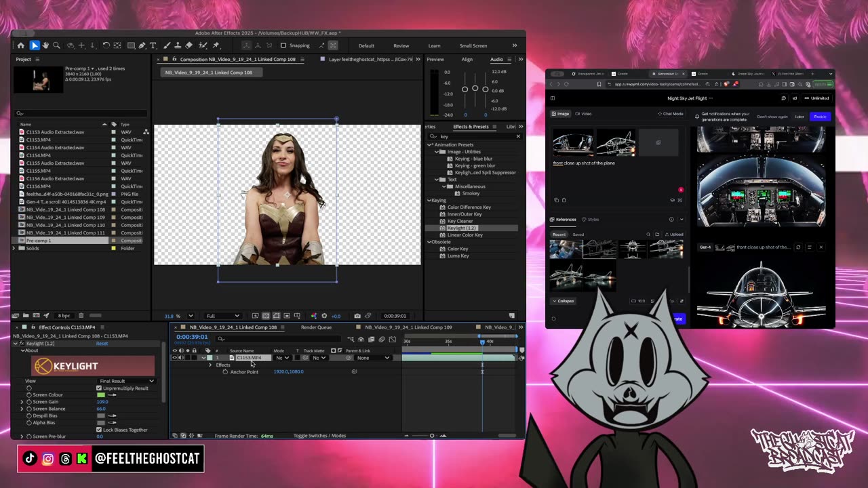Select the Selection arrow tool

[x=35, y=45]
